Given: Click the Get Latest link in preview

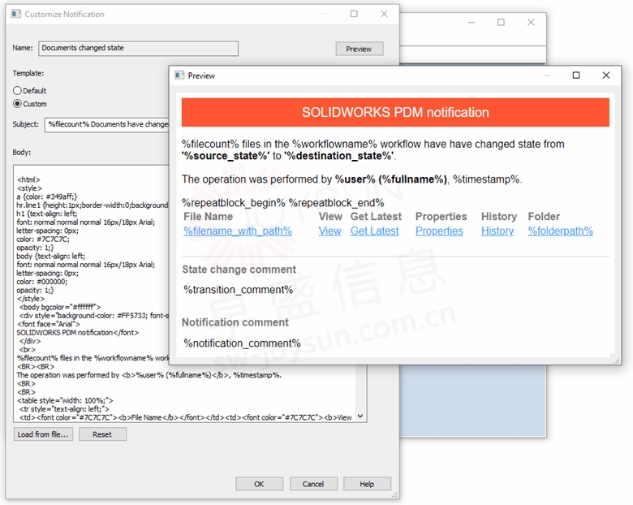Looking at the screenshot, I should pyautogui.click(x=374, y=231).
